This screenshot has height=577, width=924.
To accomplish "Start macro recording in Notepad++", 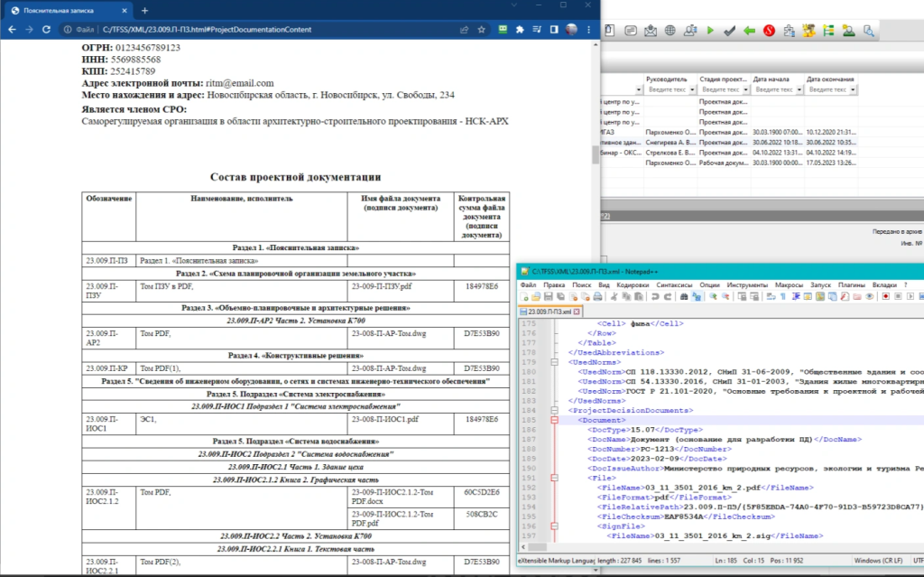I will pos(885,296).
